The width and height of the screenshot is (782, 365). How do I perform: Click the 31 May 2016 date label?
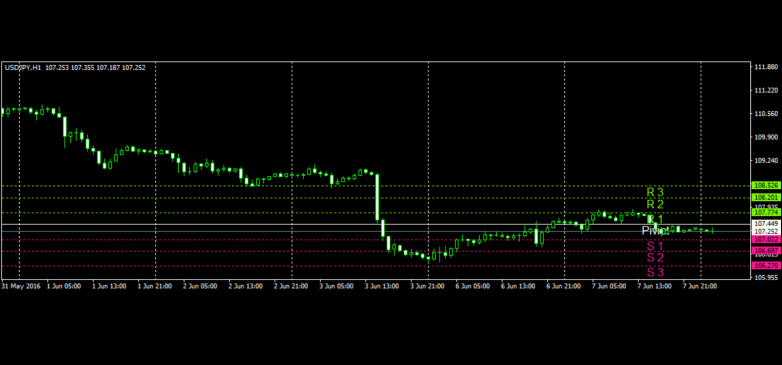coord(20,286)
